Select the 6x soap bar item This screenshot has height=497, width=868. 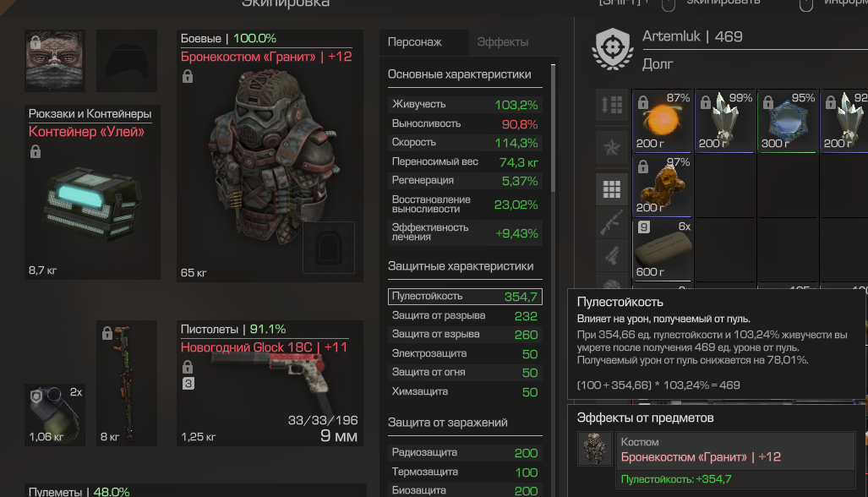662,249
